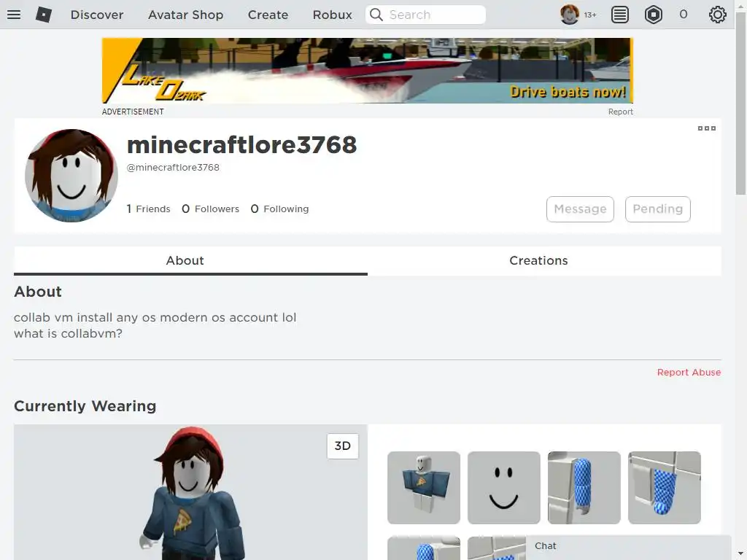Image resolution: width=747 pixels, height=560 pixels.
Task: Open Avatar Shop in top navigation
Action: pos(185,15)
